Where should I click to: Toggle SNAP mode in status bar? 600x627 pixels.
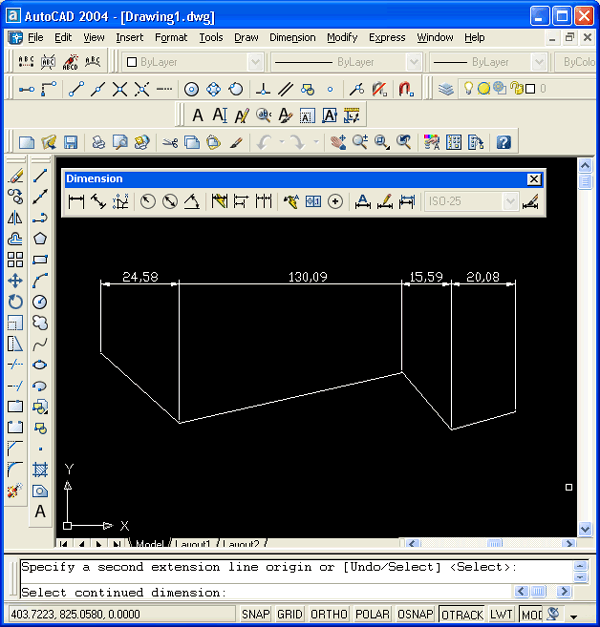[256, 614]
